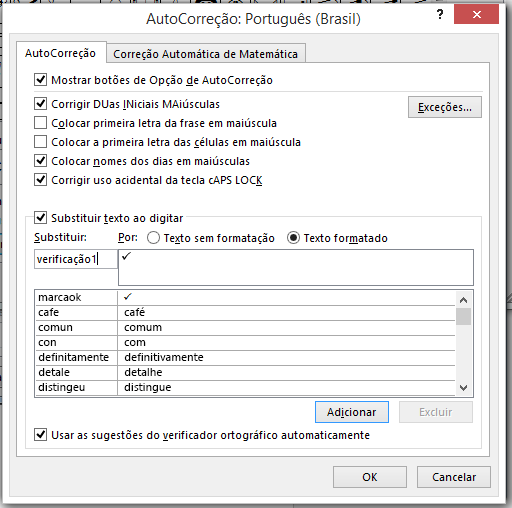Select the marcaok list entry
The width and height of the screenshot is (512, 508).
pyautogui.click(x=76, y=297)
